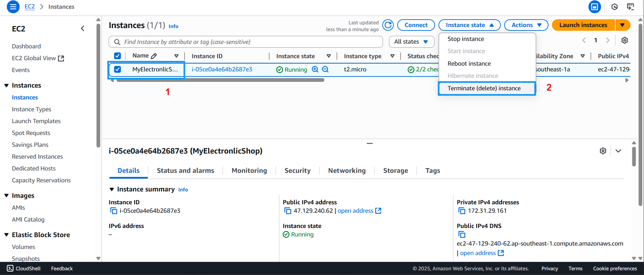644x275 pixels.
Task: Click the edit pencil icon next to Name
Action: pyautogui.click(x=154, y=56)
